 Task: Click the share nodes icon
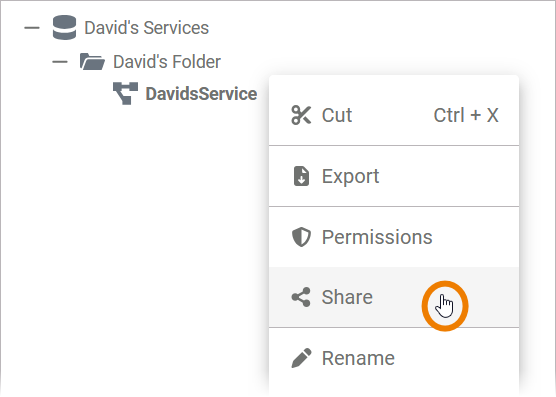pos(301,297)
